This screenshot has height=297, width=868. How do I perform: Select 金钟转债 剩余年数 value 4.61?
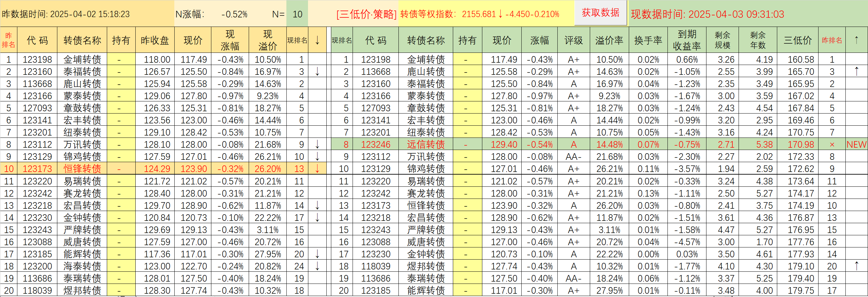(x=758, y=254)
